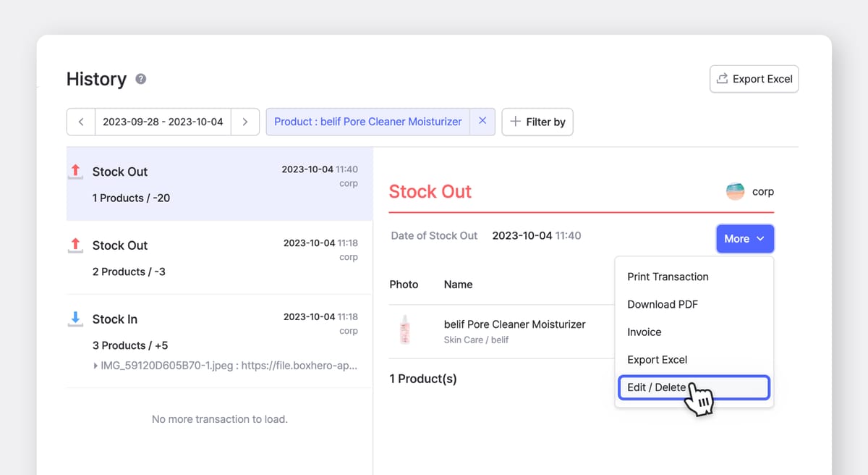The width and height of the screenshot is (868, 475).
Task: Remove the belif Pore Cleaner product filter
Action: point(482,121)
